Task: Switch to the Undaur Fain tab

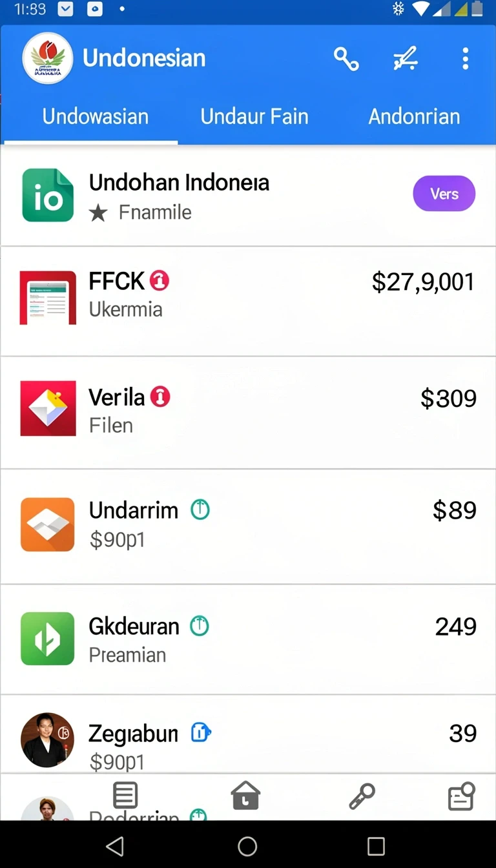Action: coord(254,116)
